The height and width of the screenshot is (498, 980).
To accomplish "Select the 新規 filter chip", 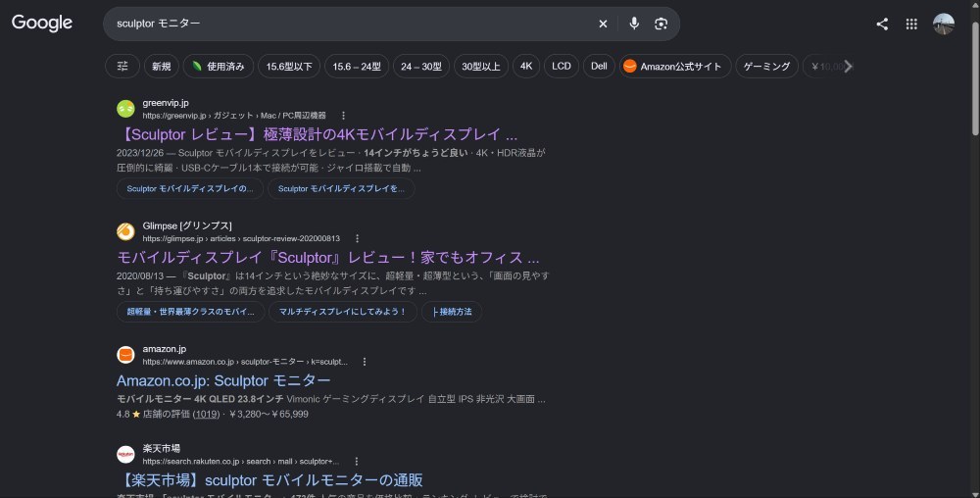I will (162, 67).
